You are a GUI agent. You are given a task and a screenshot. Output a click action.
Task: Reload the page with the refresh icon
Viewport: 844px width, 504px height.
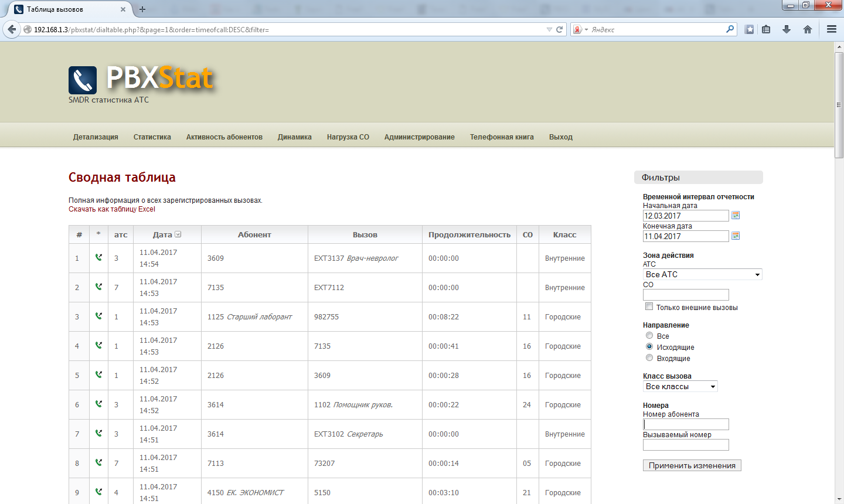(x=560, y=29)
